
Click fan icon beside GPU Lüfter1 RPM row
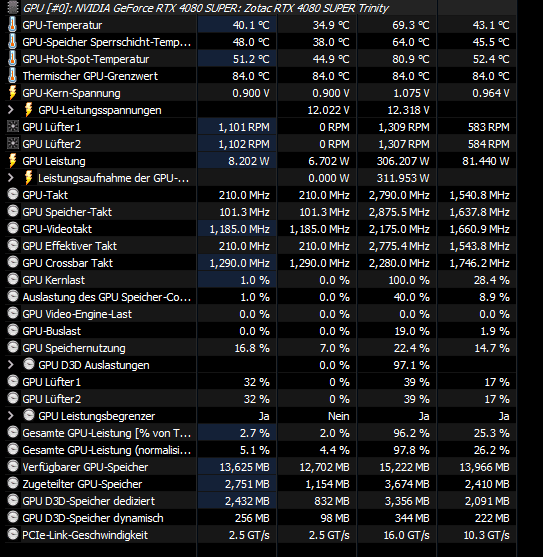pos(13,127)
